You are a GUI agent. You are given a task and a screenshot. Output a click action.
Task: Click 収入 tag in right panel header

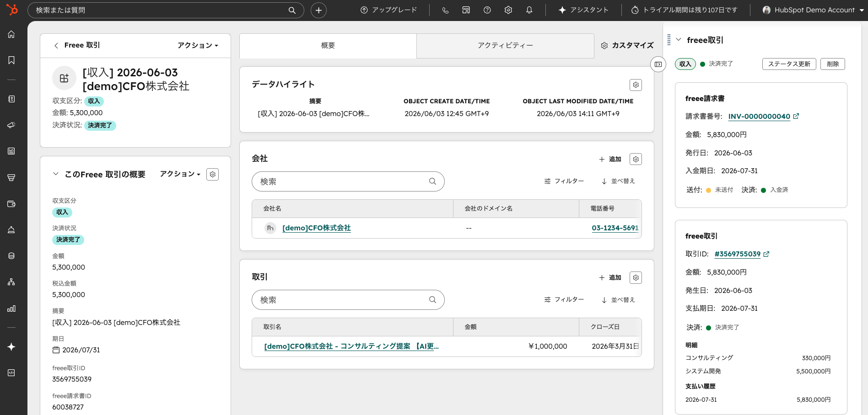pos(685,64)
